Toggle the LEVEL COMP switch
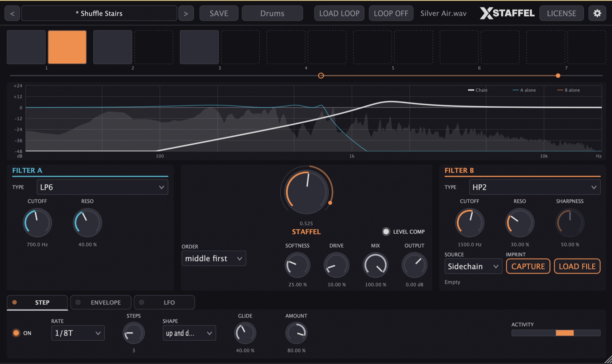The width and height of the screenshot is (612, 364). click(x=386, y=232)
